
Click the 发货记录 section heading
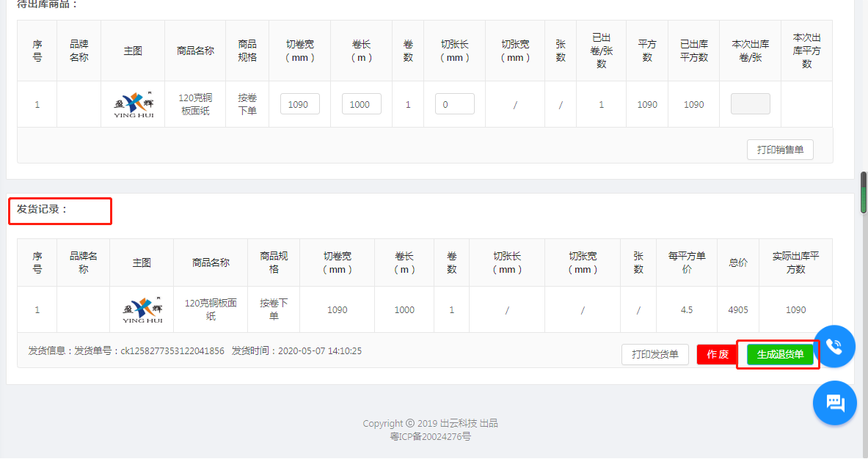pos(43,209)
